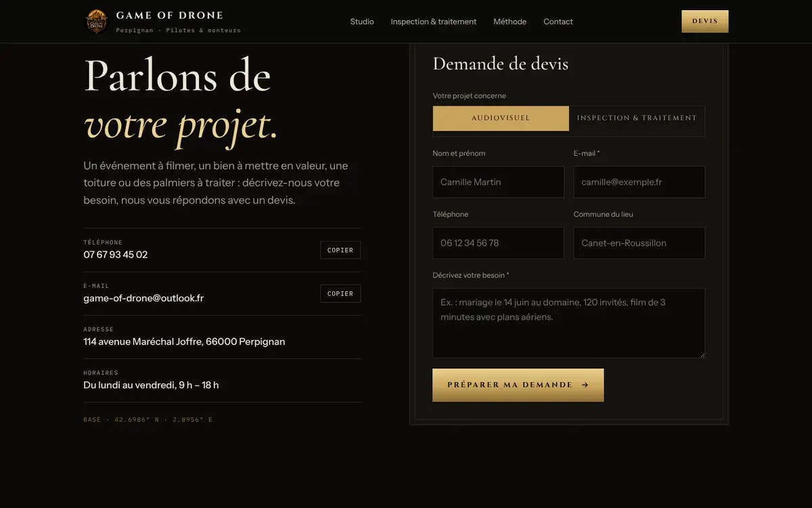812x508 pixels.
Task: Focus the Téléphone input field
Action: coord(499,243)
